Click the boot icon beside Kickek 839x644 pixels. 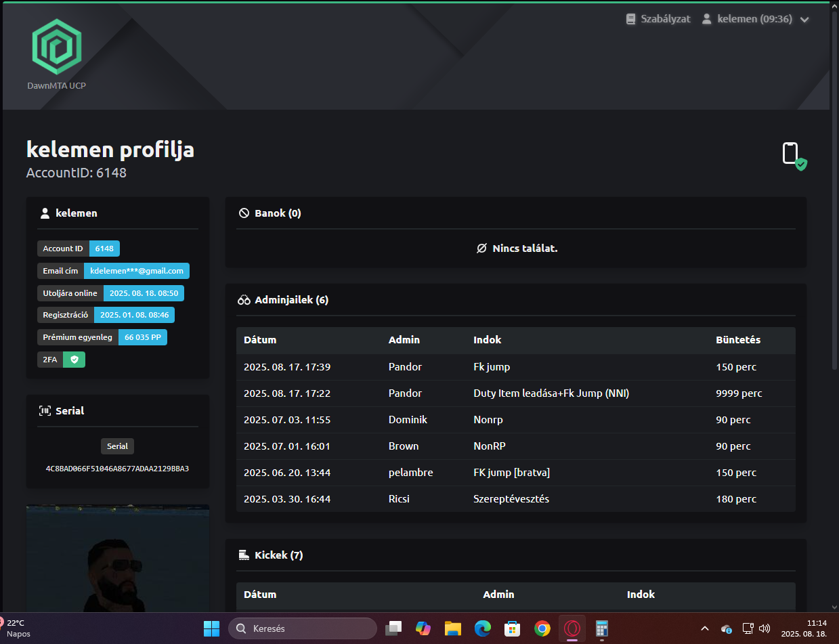point(244,555)
